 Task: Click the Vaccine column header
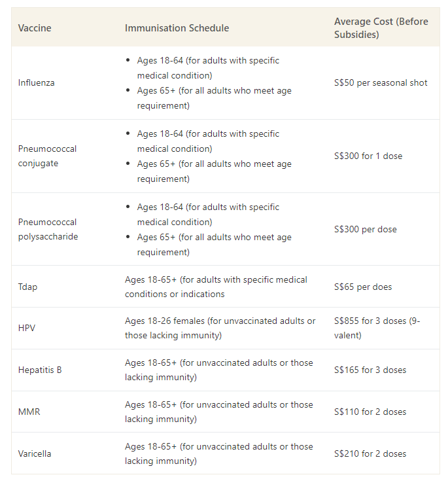tap(35, 28)
